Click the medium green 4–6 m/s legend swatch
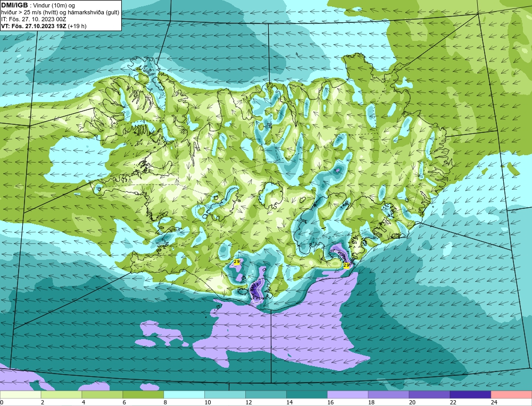The width and height of the screenshot is (532, 406). coord(102,395)
